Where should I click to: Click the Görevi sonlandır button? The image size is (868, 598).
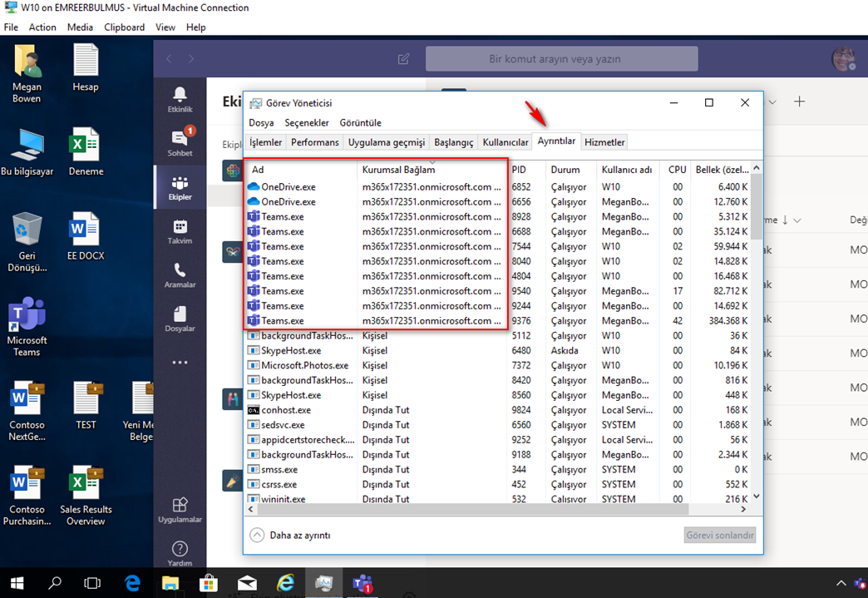click(720, 536)
